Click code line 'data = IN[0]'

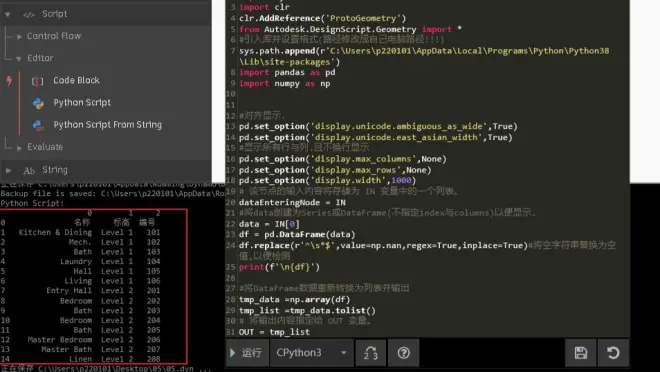[x=269, y=224]
